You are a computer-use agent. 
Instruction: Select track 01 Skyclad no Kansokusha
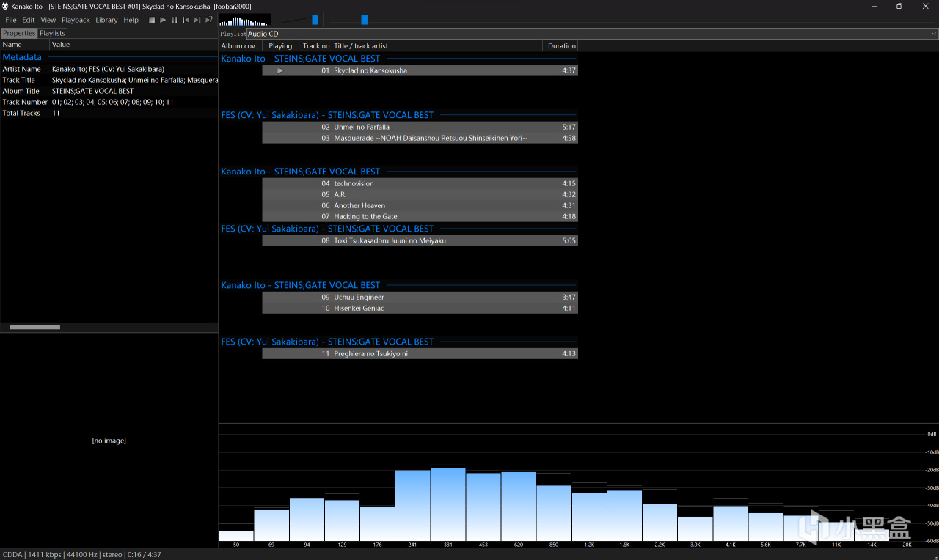[x=420, y=70]
